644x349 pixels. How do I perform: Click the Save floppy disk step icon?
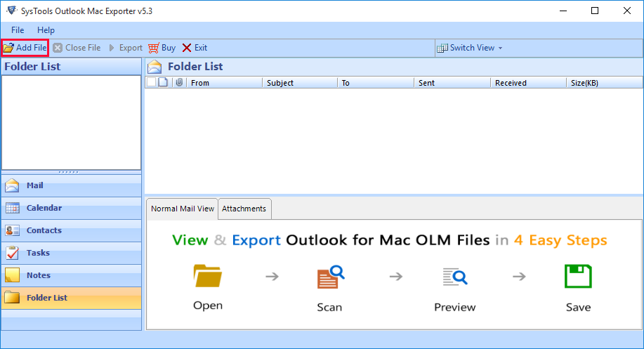point(578,277)
